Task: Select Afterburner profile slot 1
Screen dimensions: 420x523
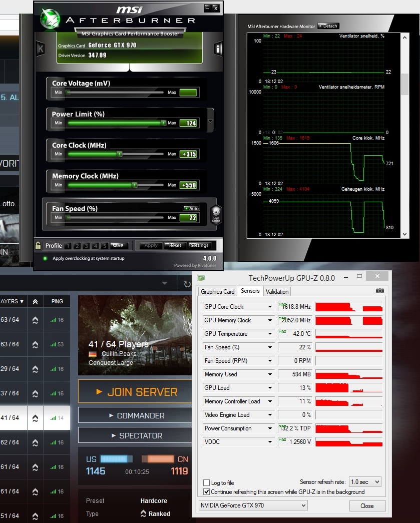Action: point(68,246)
